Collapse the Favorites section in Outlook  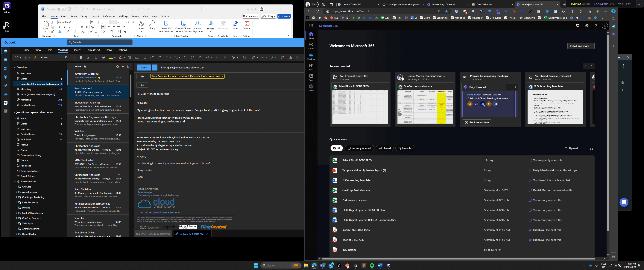[x=15, y=67]
